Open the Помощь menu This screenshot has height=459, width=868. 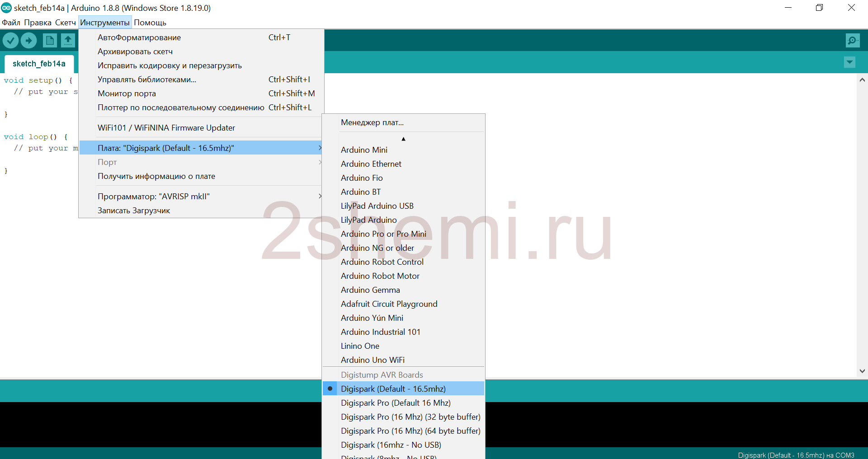click(x=150, y=23)
